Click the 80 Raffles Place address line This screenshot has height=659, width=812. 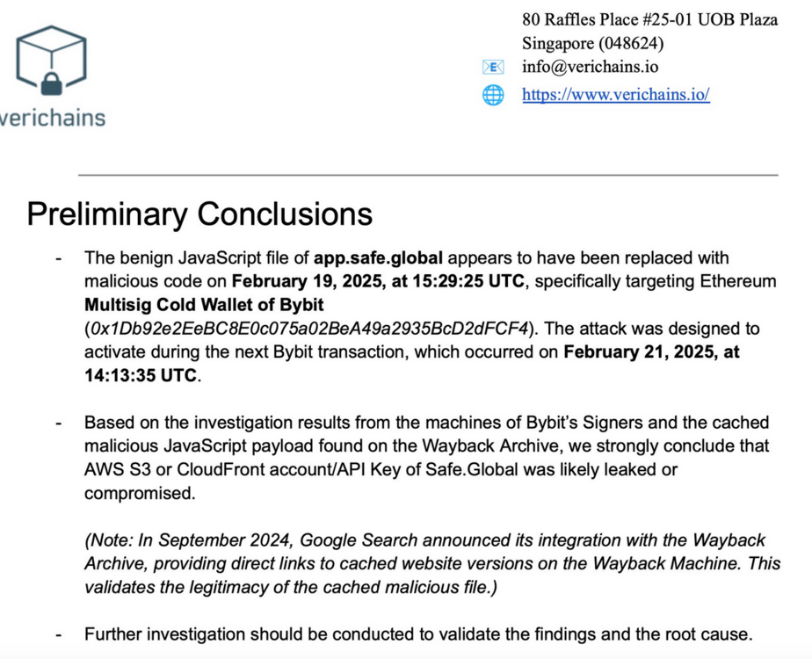[x=649, y=19]
